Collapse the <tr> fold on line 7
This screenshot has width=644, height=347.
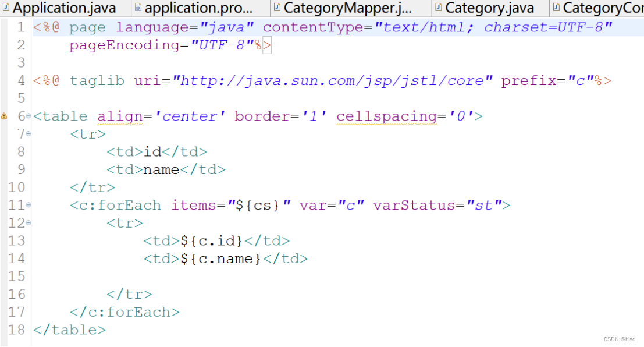[x=29, y=133]
